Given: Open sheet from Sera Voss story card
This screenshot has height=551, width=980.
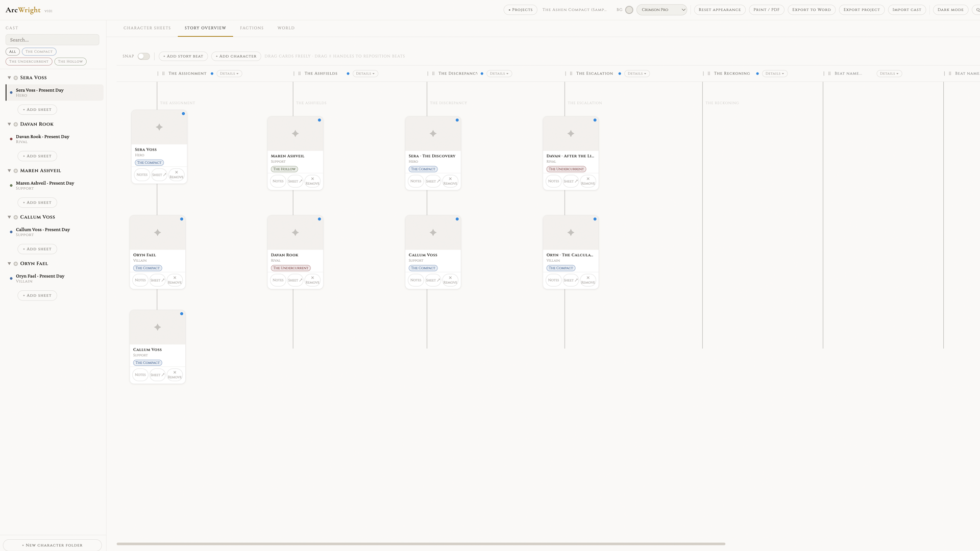Looking at the screenshot, I should tap(159, 175).
